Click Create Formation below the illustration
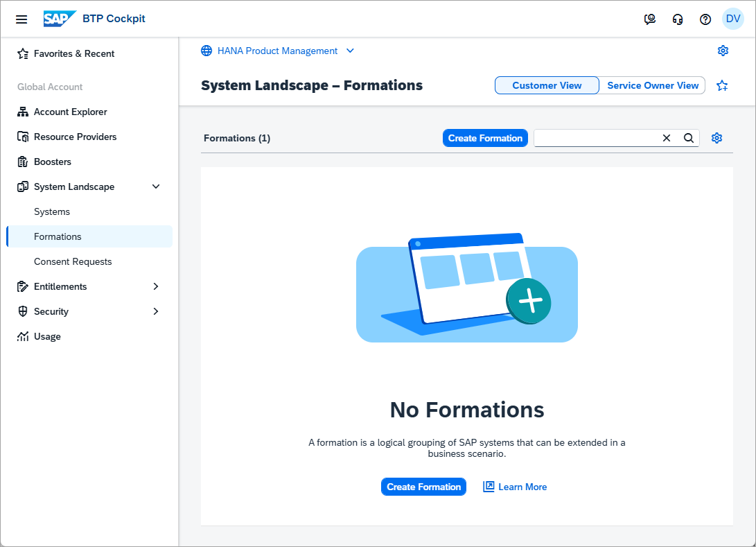Image resolution: width=756 pixels, height=547 pixels. click(x=423, y=487)
